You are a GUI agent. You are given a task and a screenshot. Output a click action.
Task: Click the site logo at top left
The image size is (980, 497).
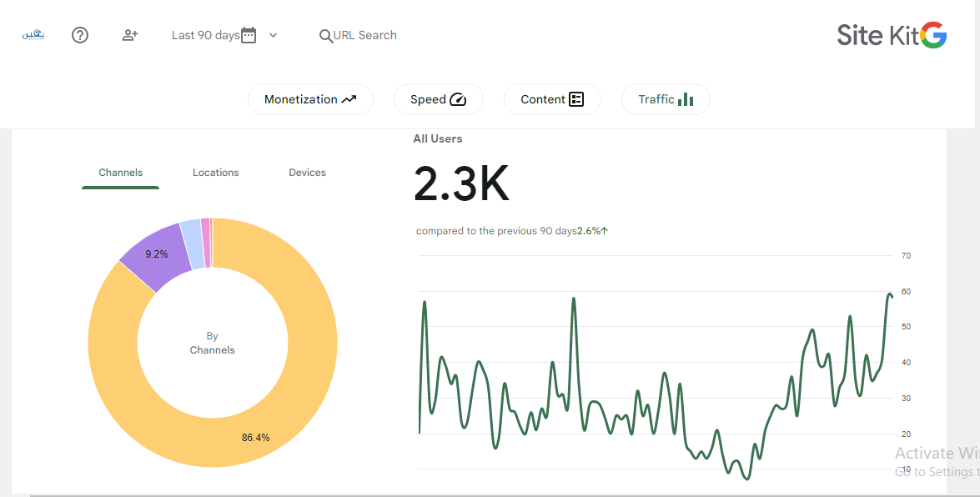[x=33, y=35]
